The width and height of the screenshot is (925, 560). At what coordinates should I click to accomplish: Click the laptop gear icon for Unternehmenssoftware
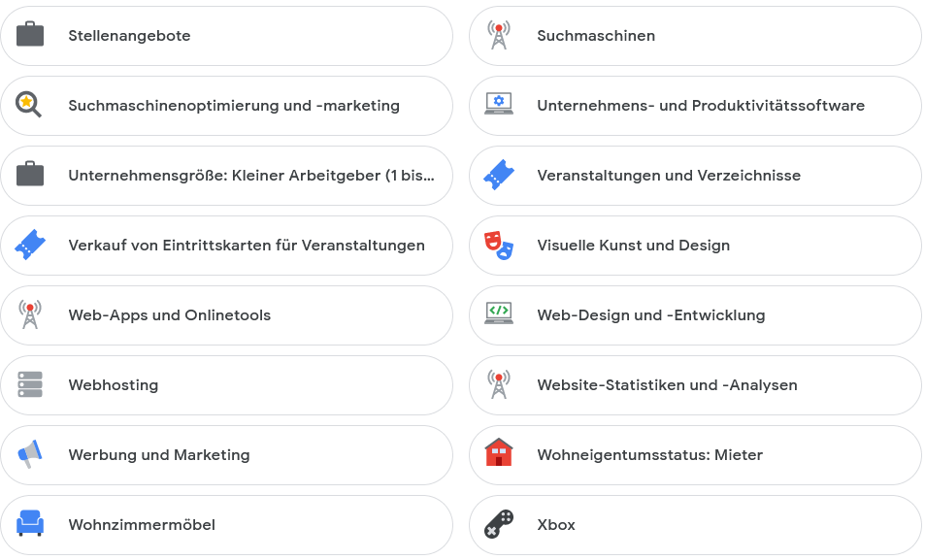click(499, 105)
